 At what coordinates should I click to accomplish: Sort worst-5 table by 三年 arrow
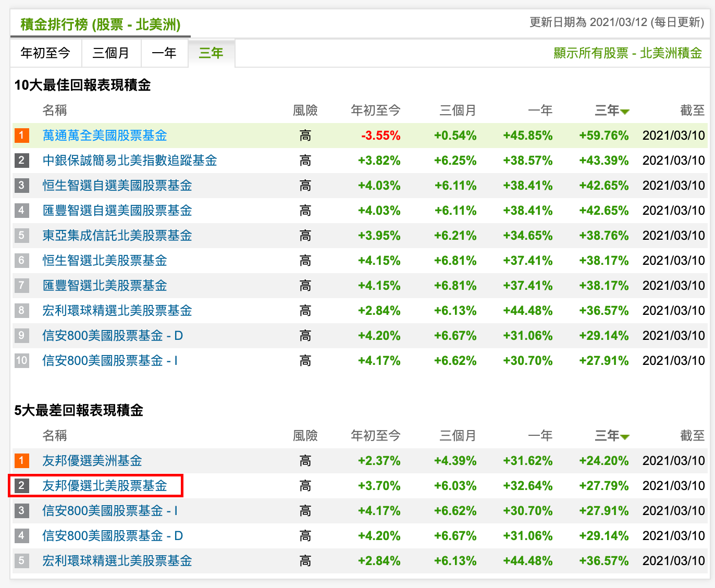point(625,437)
